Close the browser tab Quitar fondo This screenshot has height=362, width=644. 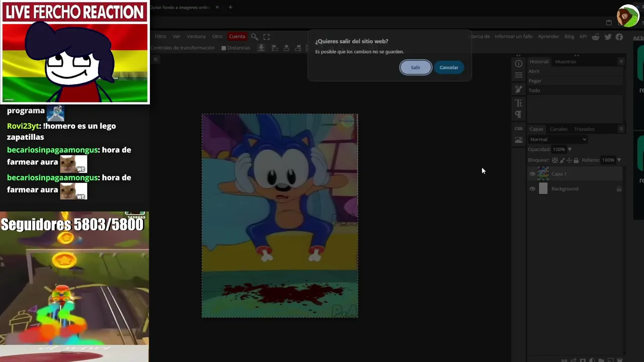217,8
